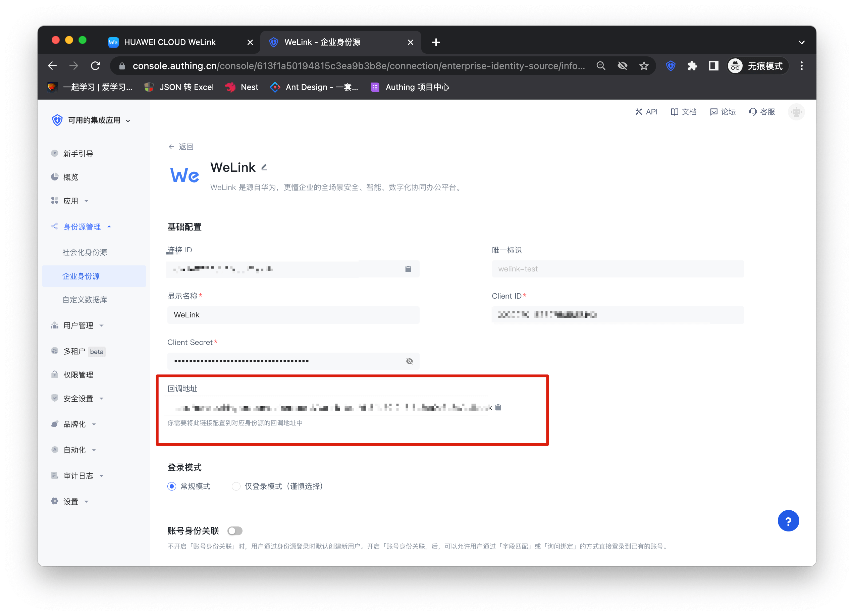Reveal Client Secret with the eye icon
The height and width of the screenshot is (616, 854).
[x=409, y=361]
